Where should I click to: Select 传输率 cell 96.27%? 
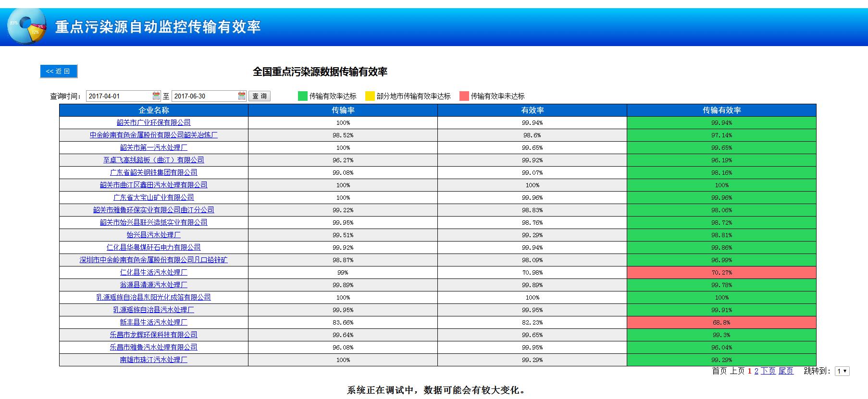(343, 160)
